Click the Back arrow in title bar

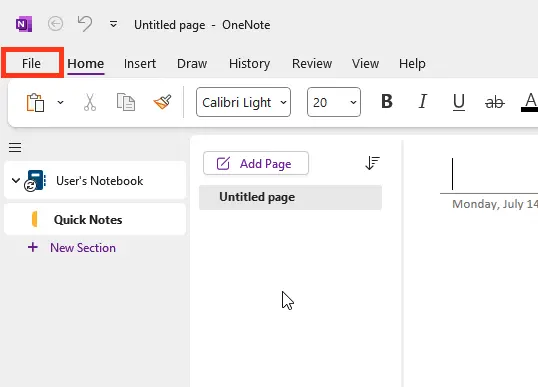pos(55,24)
